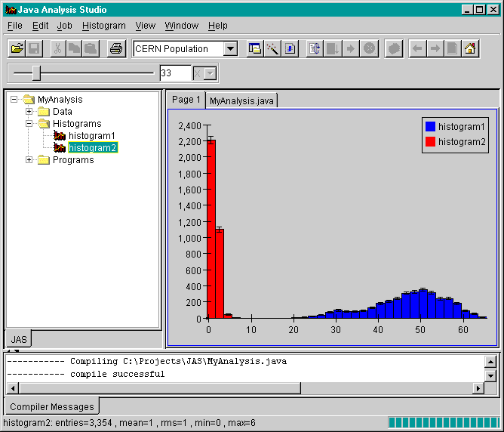The height and width of the screenshot is (432, 504).
Task: Click the compiler output scroll-right arrow
Action: [x=478, y=388]
